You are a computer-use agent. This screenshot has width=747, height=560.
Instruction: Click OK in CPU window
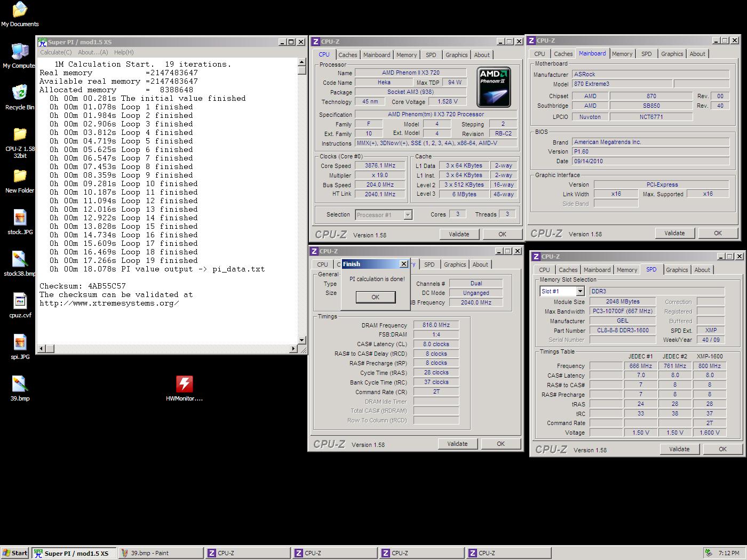click(502, 234)
